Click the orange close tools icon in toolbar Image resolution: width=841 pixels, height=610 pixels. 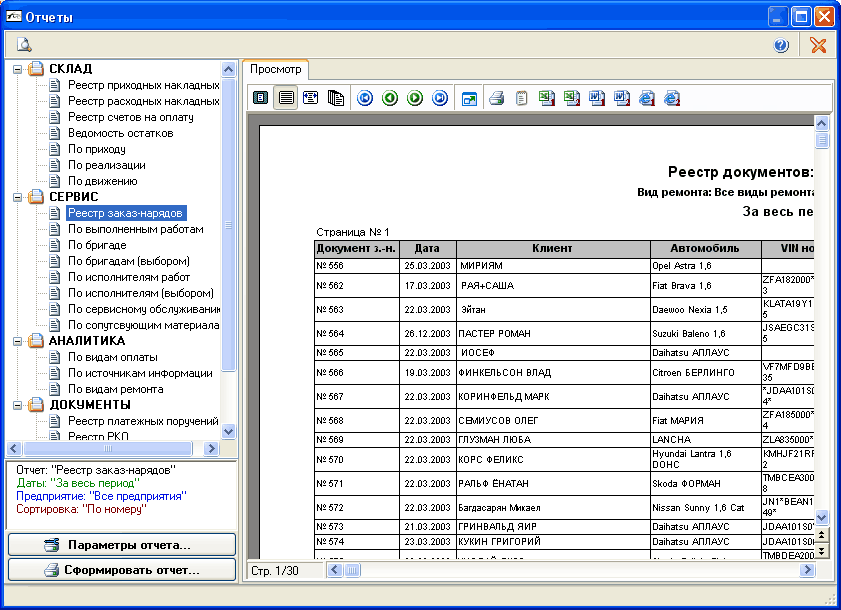click(x=818, y=45)
